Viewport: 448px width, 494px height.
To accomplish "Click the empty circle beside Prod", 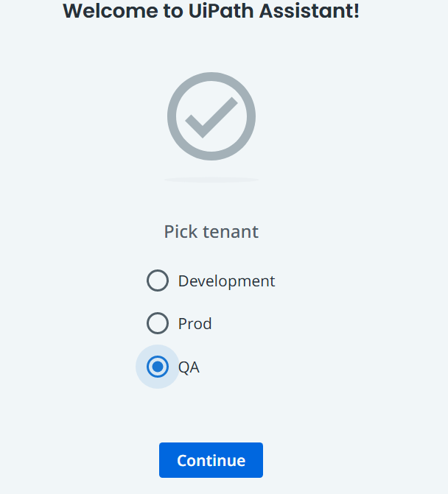I will (x=158, y=323).
